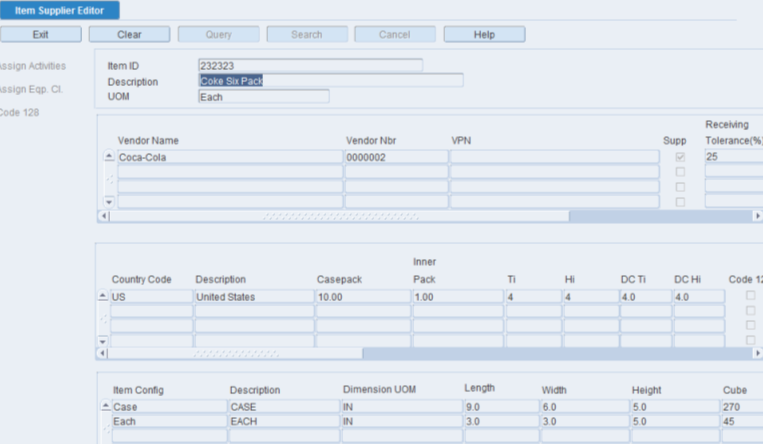The width and height of the screenshot is (764, 445).
Task: Click Cube cell 45
Action: pyautogui.click(x=742, y=421)
